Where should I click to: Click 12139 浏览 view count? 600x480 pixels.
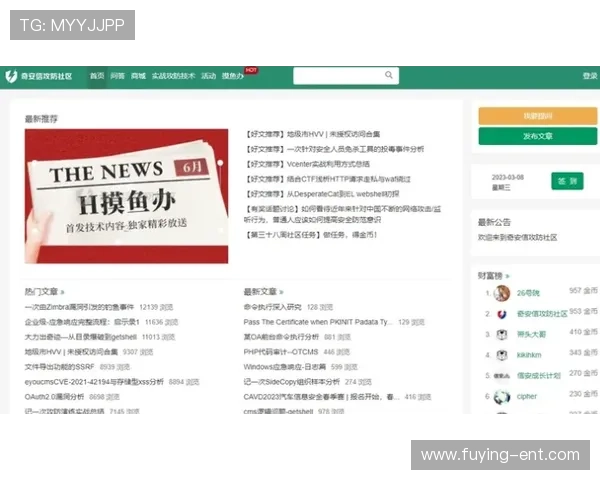click(x=156, y=307)
